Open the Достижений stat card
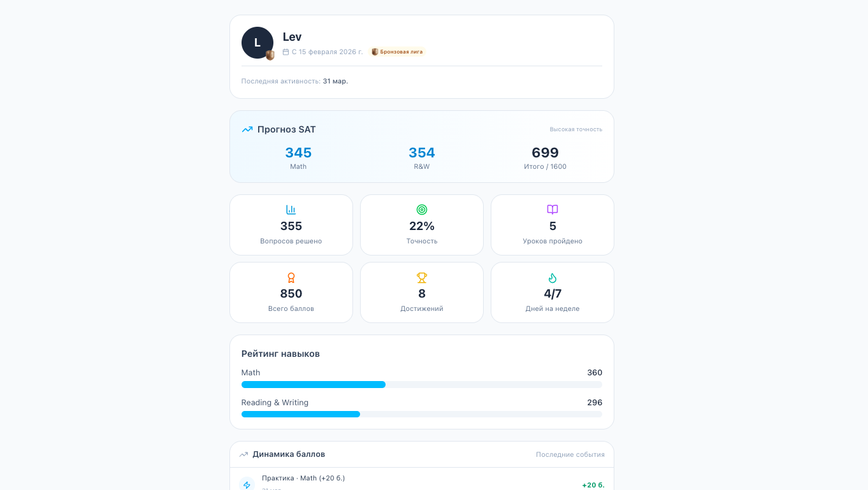The image size is (868, 490). pyautogui.click(x=422, y=292)
